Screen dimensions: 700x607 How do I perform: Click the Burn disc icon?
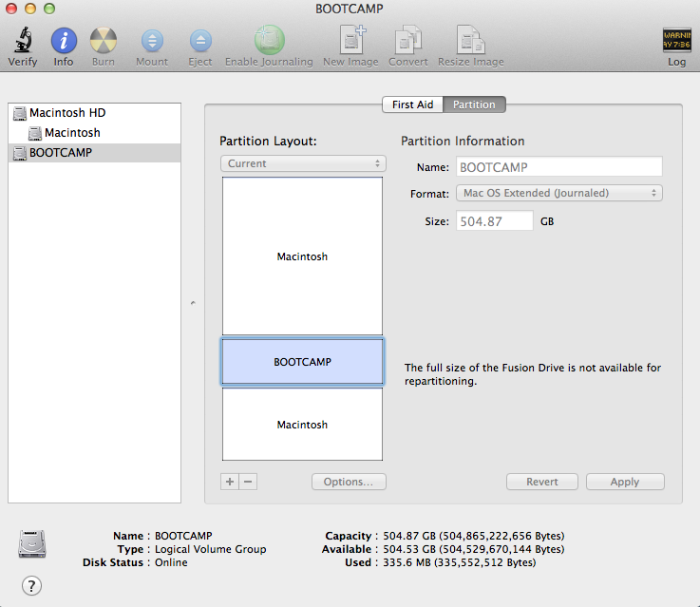pyautogui.click(x=104, y=40)
